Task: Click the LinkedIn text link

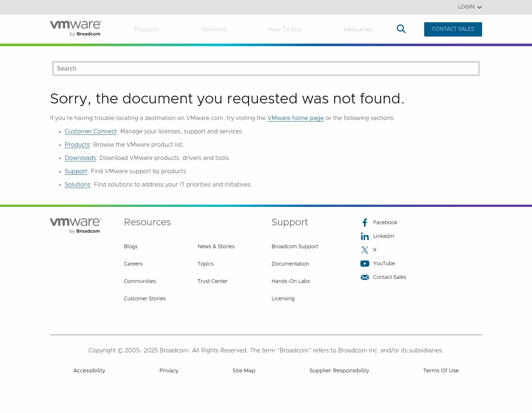Action: 383,236
